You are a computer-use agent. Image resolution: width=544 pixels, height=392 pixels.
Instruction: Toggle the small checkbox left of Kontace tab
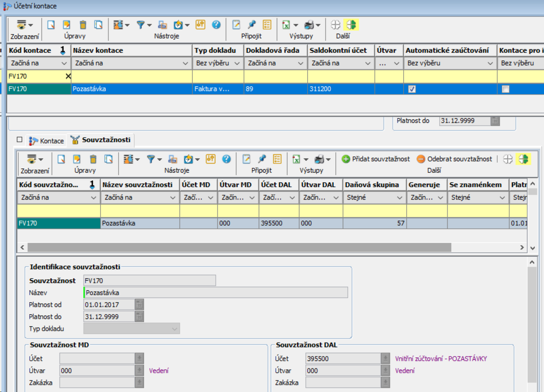20,140
